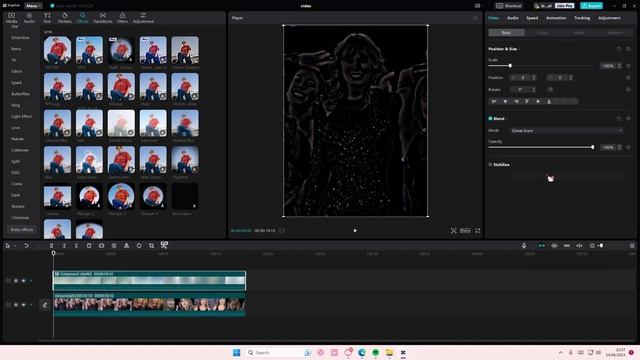Image resolution: width=640 pixels, height=360 pixels.
Task: Click the split clip tool icon
Action: [x=51, y=246]
